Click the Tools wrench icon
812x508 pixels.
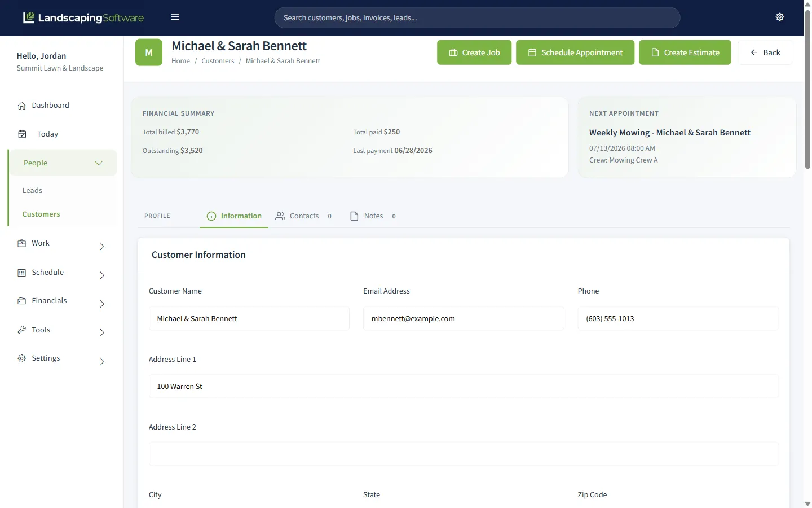click(x=22, y=330)
